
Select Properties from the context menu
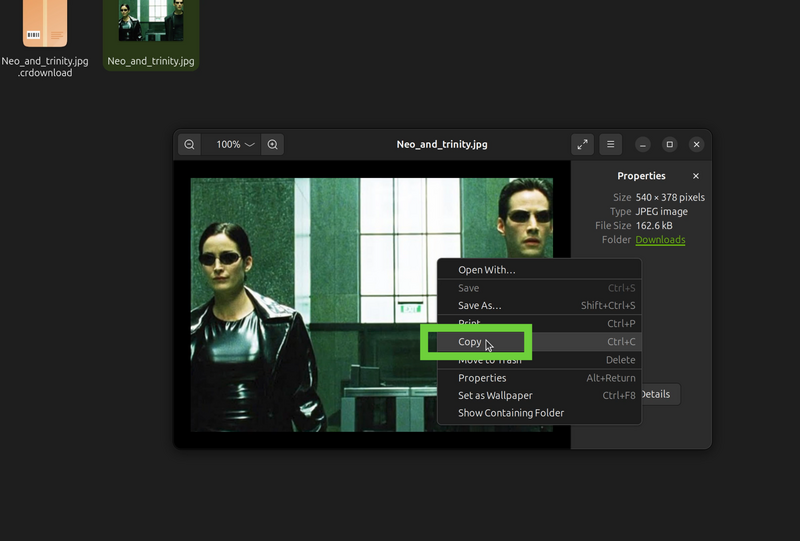(482, 378)
